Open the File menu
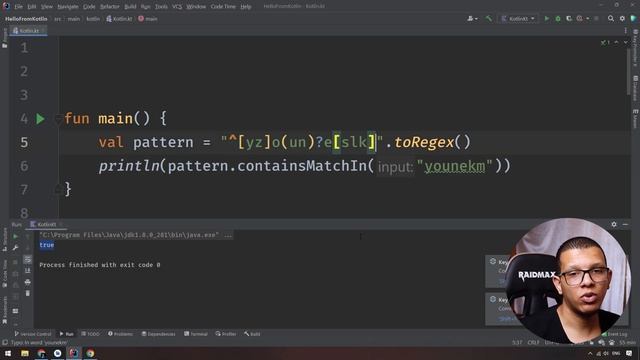 pyautogui.click(x=19, y=7)
